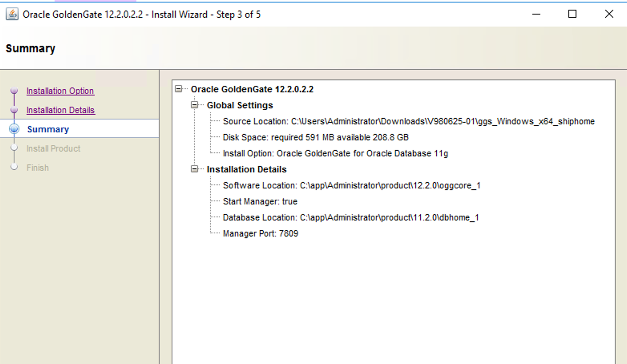Click the step indicator circle beside Installation Details

[14, 110]
